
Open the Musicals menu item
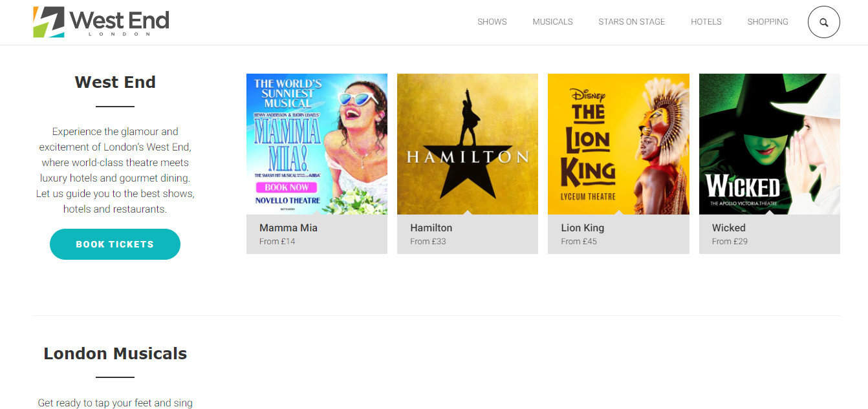pyautogui.click(x=552, y=22)
